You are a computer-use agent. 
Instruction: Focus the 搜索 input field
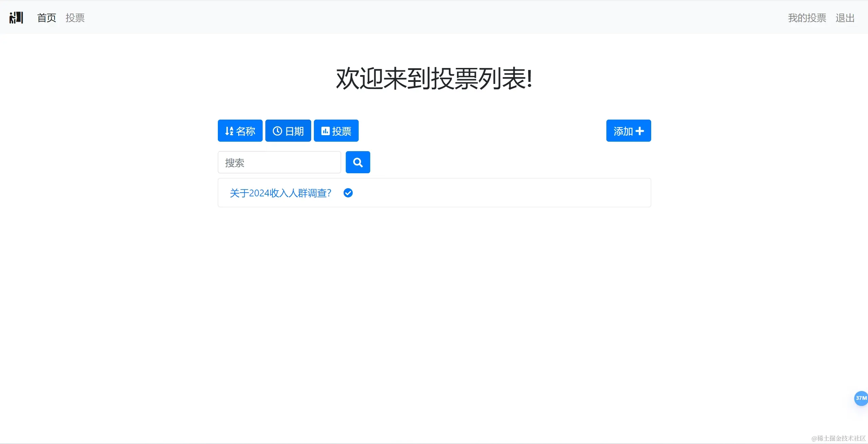pyautogui.click(x=279, y=162)
